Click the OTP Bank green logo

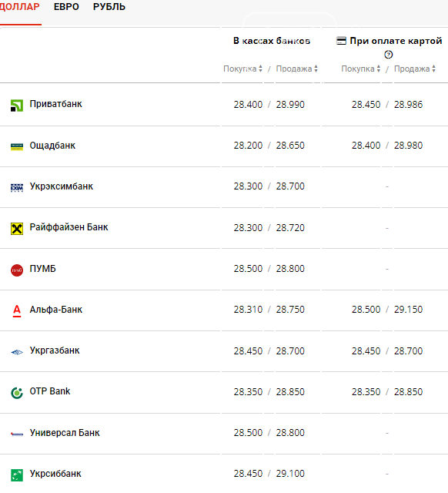pyautogui.click(x=17, y=393)
